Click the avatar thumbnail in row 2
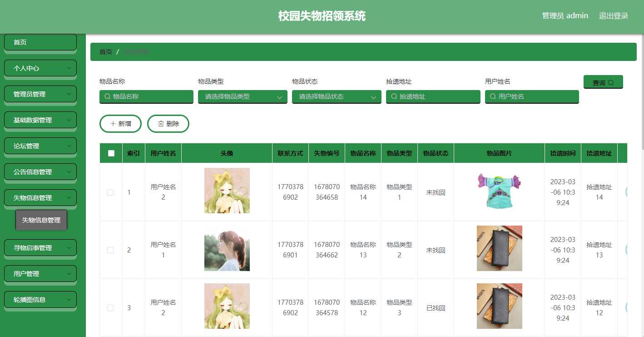Screen dimensions: 644x337 [x=227, y=248]
